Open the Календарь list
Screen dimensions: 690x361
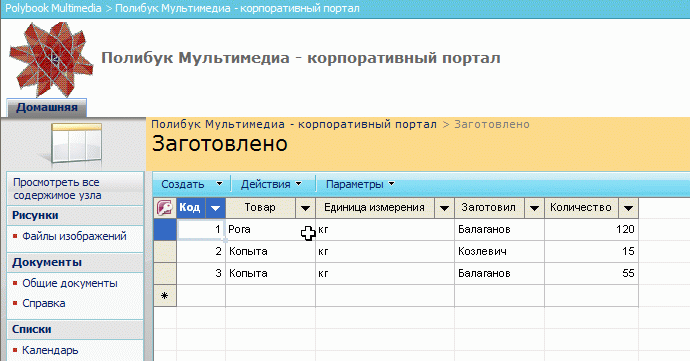click(50, 350)
